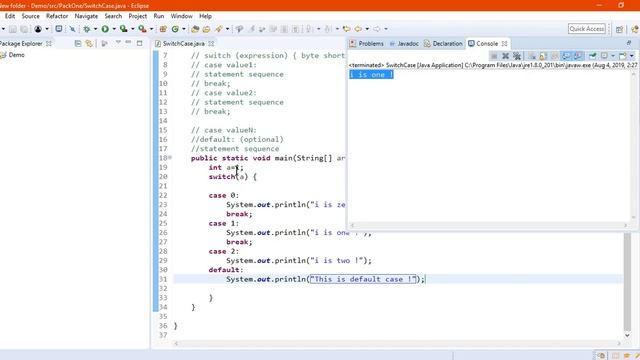This screenshot has width=640, height=360.
Task: Click the Coverage launch icon
Action: [x=124, y=29]
